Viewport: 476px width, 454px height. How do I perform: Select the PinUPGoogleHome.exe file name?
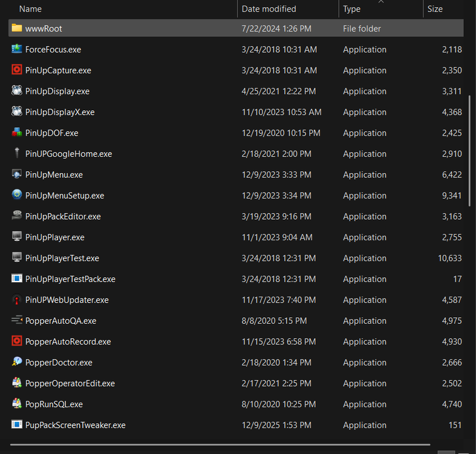point(68,154)
